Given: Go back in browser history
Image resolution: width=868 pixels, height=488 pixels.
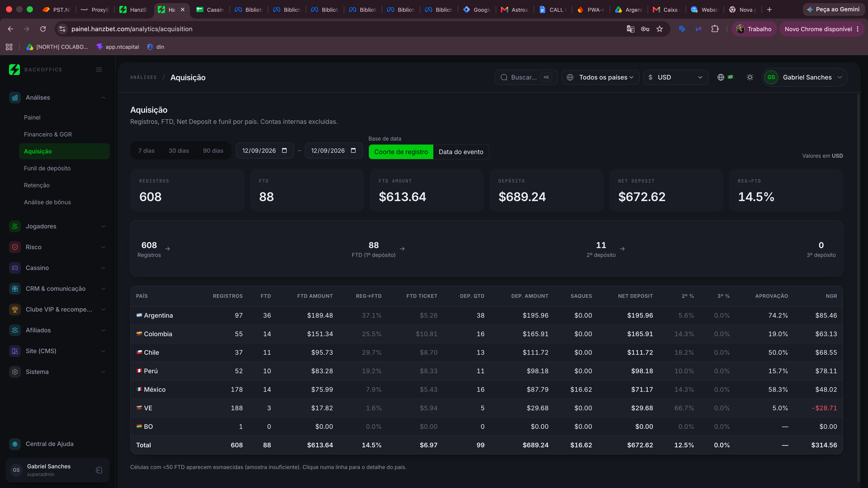Looking at the screenshot, I should coord(10,29).
